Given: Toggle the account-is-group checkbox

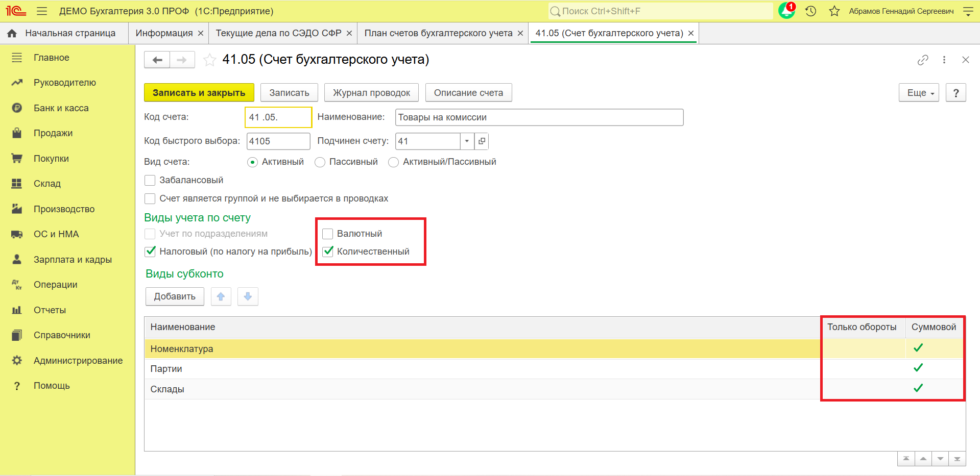Looking at the screenshot, I should (150, 198).
